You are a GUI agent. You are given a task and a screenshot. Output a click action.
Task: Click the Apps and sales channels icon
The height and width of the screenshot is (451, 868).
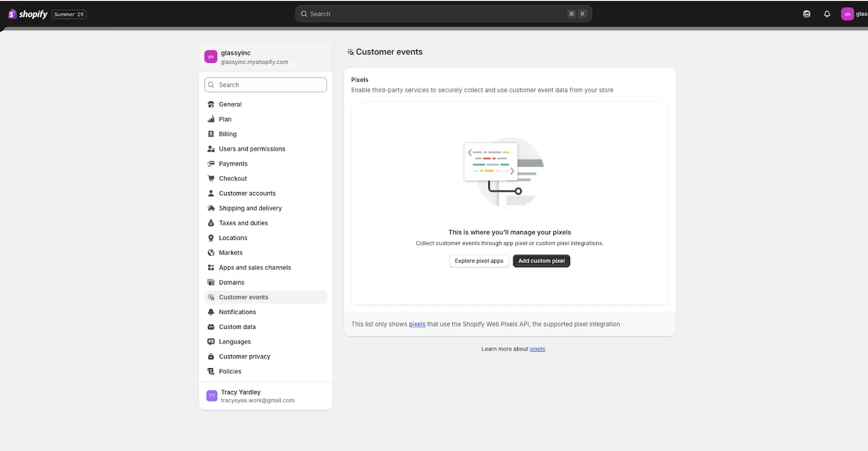click(x=211, y=268)
